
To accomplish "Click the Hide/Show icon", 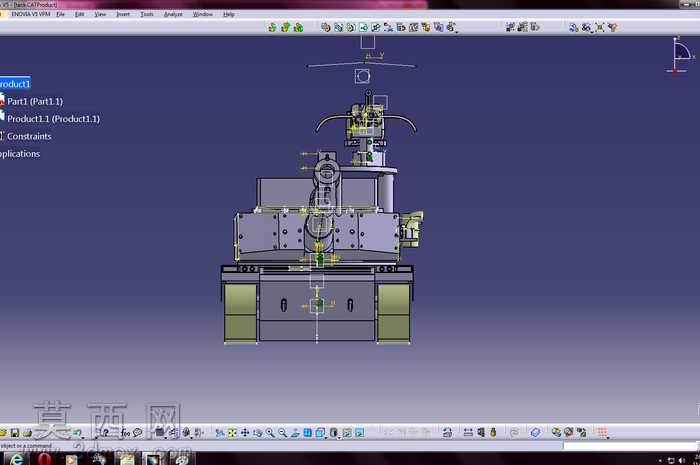I will pos(347,432).
